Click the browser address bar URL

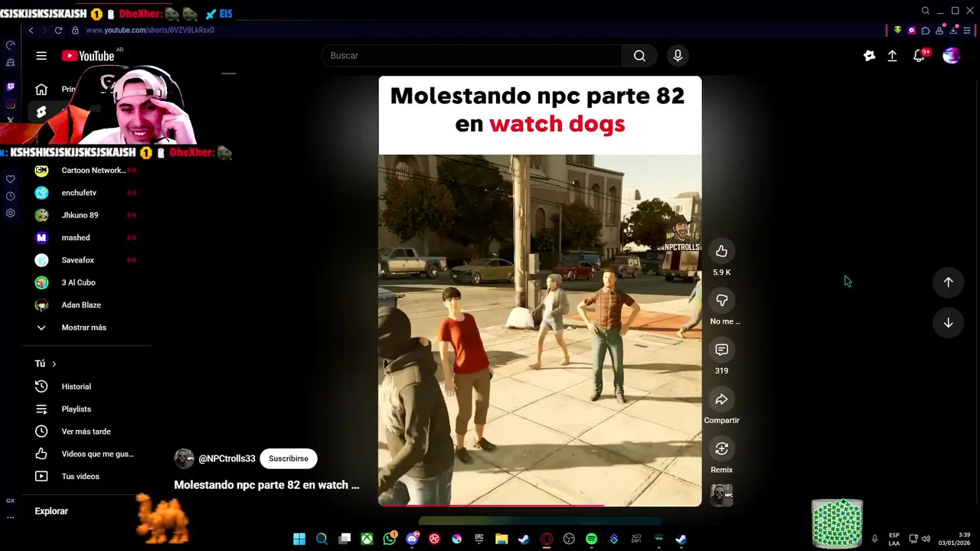coord(150,30)
